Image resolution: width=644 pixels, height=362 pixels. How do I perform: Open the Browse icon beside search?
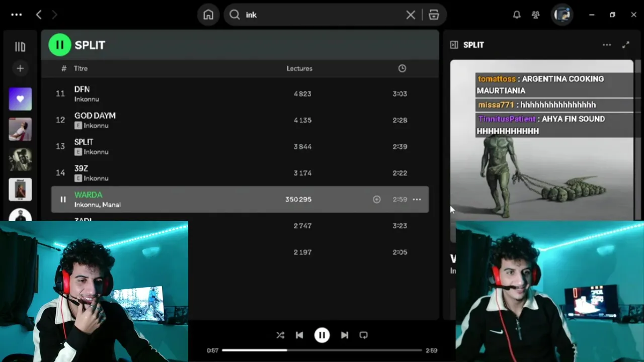(x=434, y=15)
